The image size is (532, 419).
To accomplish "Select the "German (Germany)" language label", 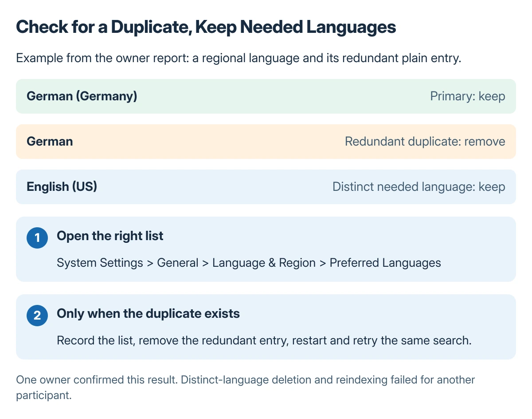I will (x=82, y=96).
